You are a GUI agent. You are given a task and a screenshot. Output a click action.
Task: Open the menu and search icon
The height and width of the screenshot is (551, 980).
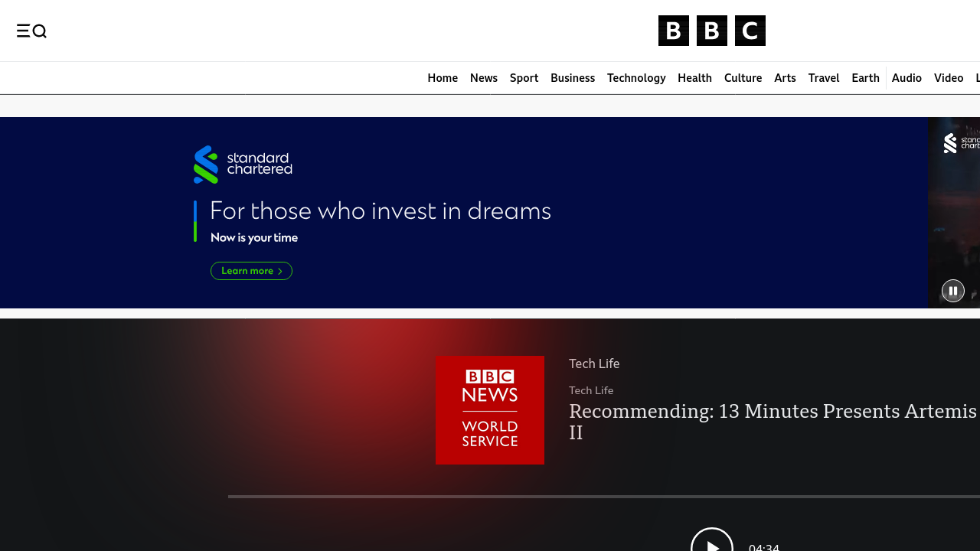coord(31,31)
